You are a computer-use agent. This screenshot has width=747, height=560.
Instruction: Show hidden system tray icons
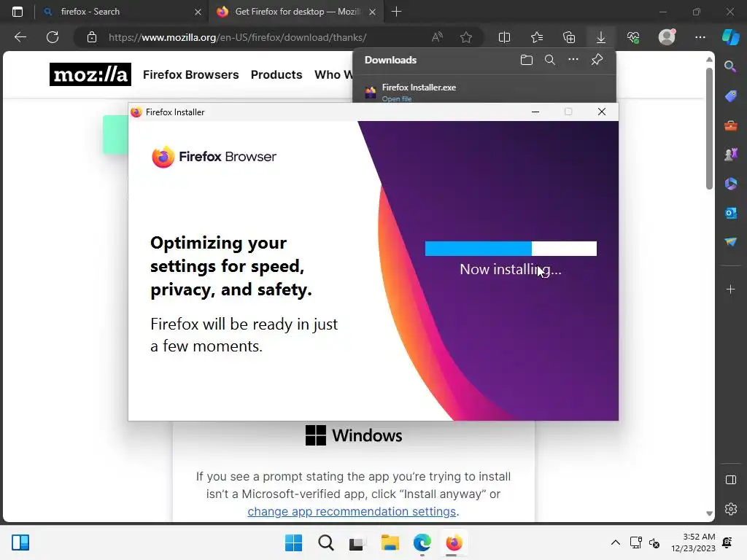click(x=616, y=542)
